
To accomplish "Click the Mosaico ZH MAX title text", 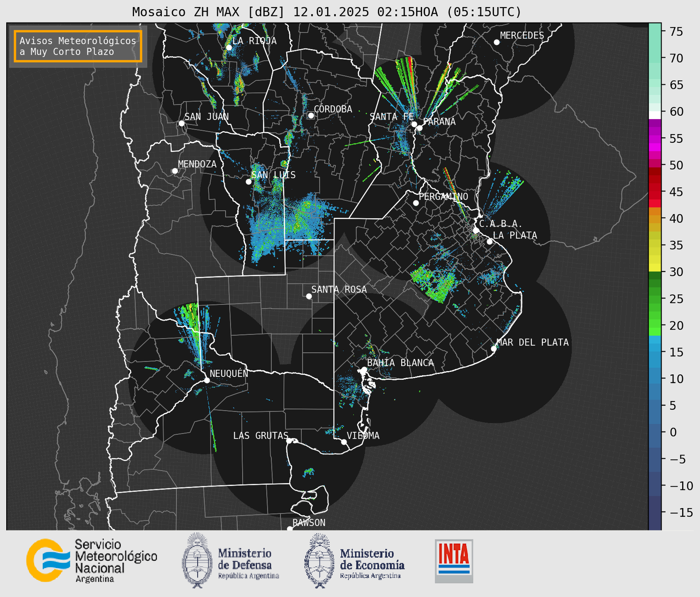I will [327, 12].
